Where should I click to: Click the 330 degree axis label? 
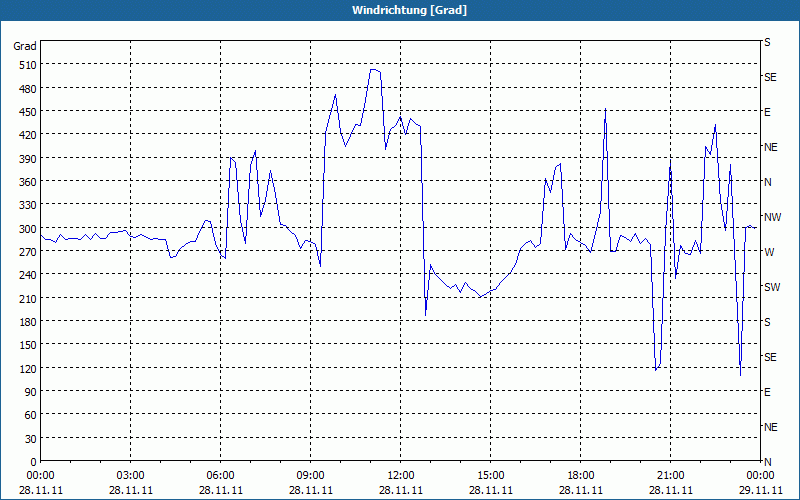[x=28, y=205]
